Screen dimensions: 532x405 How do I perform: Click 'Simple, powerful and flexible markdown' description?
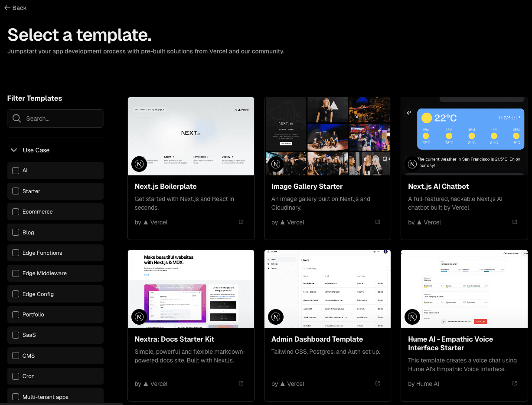pos(190,356)
